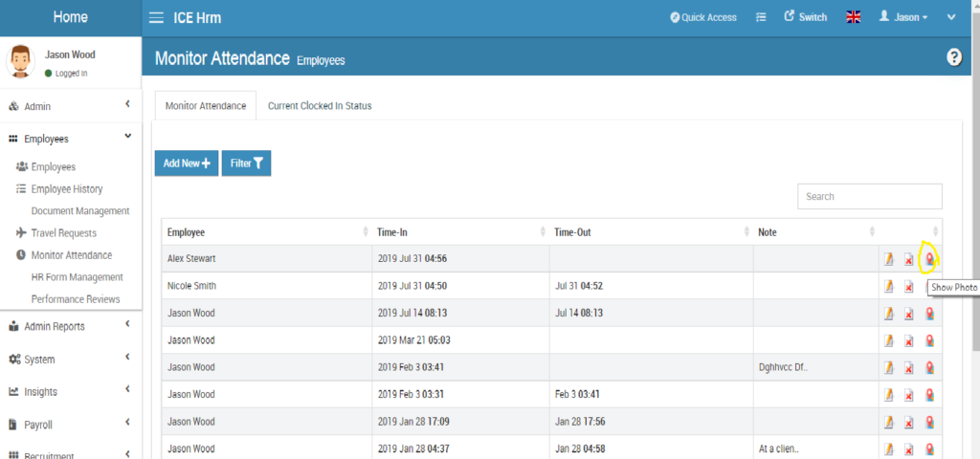Delete the Jan 28 17:09 record
The height and width of the screenshot is (459, 980).
click(x=909, y=423)
